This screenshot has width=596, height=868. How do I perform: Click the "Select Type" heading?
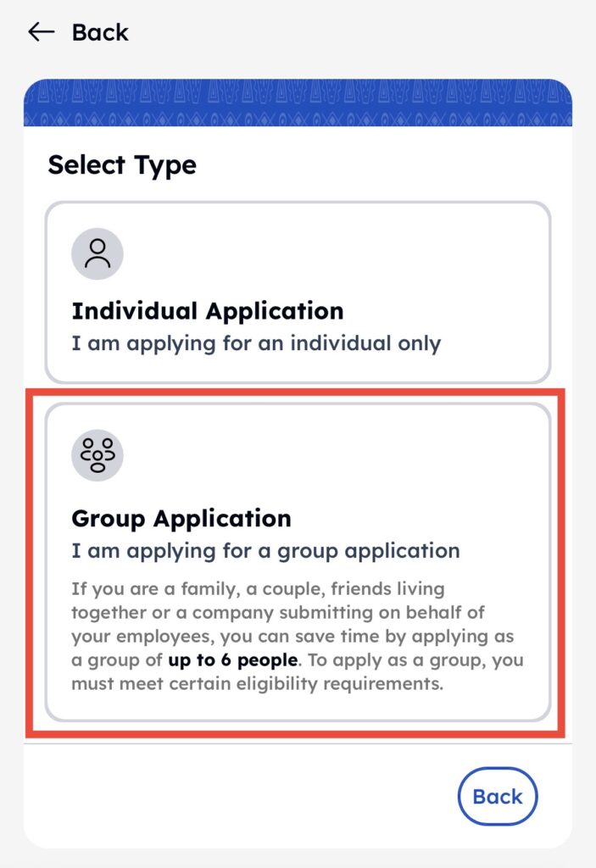[122, 164]
